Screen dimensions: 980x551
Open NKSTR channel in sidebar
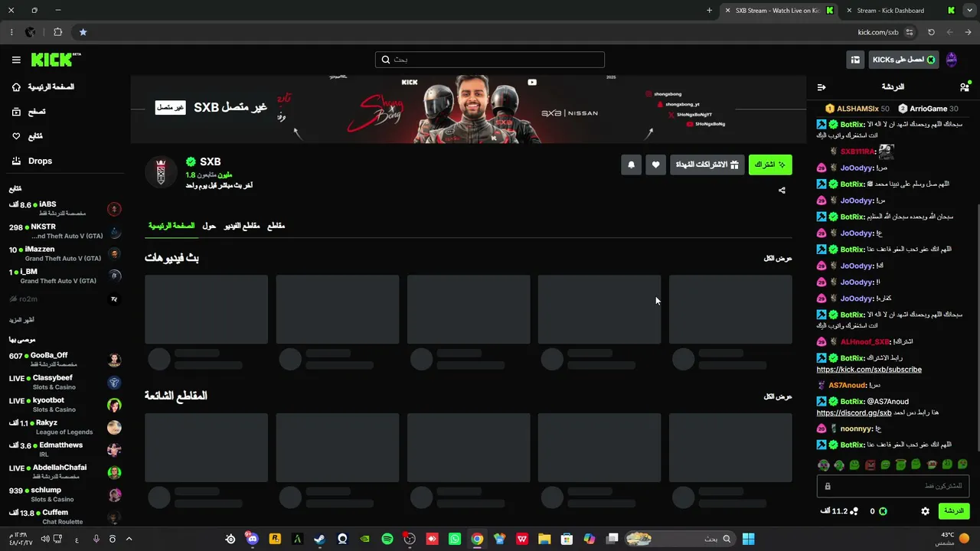coord(65,231)
